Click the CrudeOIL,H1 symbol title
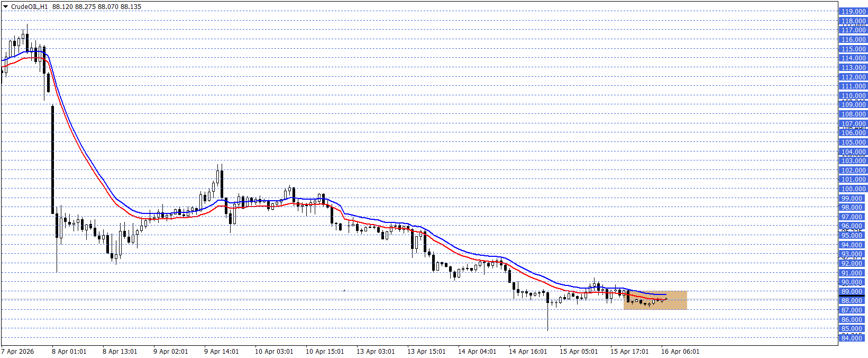 [x=29, y=7]
